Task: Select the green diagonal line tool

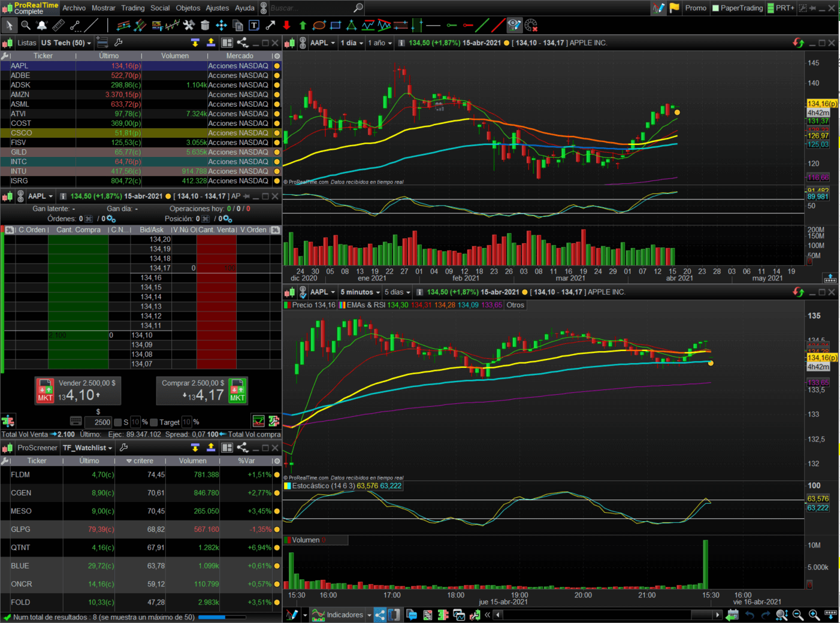Action: [482, 25]
